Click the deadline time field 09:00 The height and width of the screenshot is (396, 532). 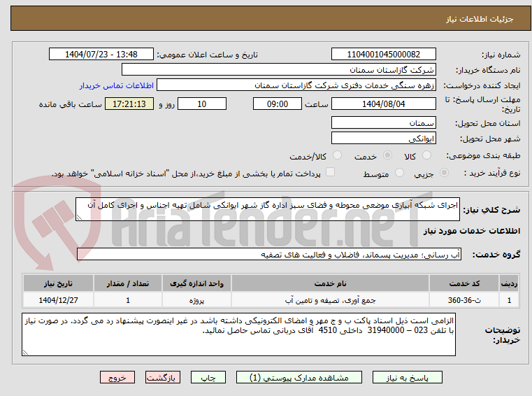coord(278,104)
